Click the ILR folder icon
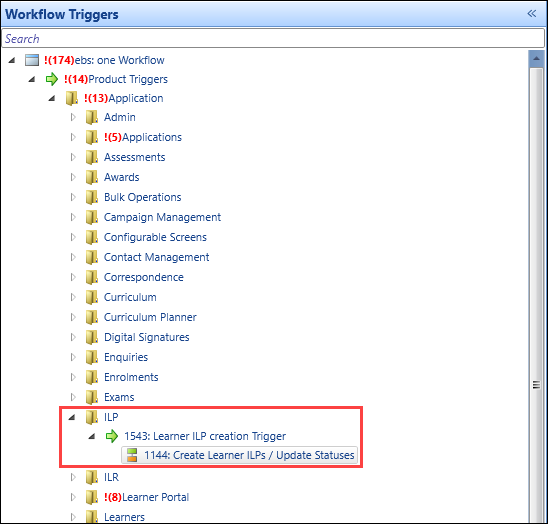Screen dimensions: 548x524 [92, 477]
